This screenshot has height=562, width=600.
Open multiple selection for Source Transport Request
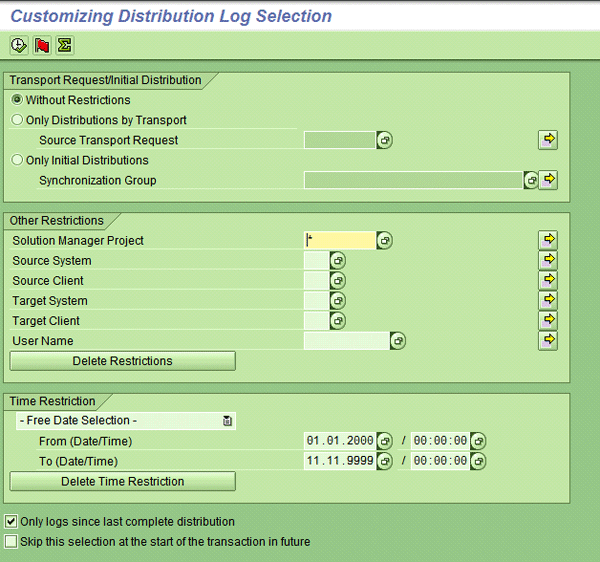[x=547, y=140]
